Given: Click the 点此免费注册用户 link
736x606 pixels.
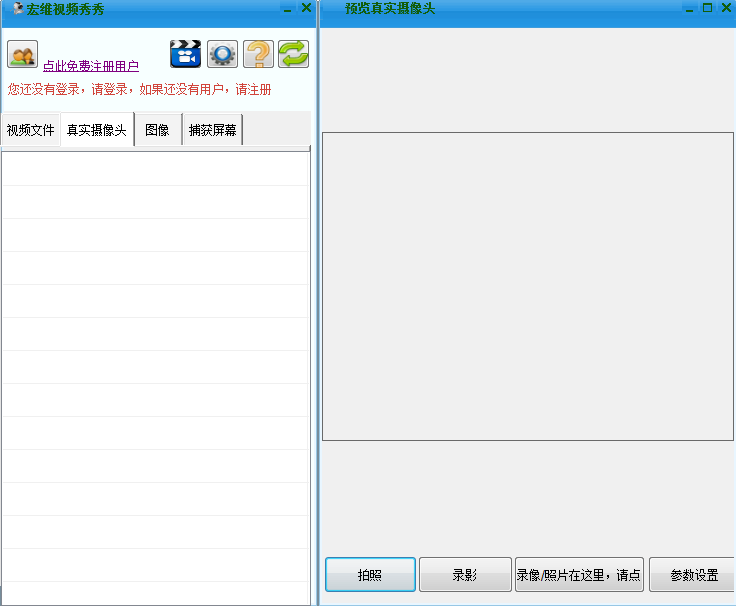Looking at the screenshot, I should click(91, 66).
